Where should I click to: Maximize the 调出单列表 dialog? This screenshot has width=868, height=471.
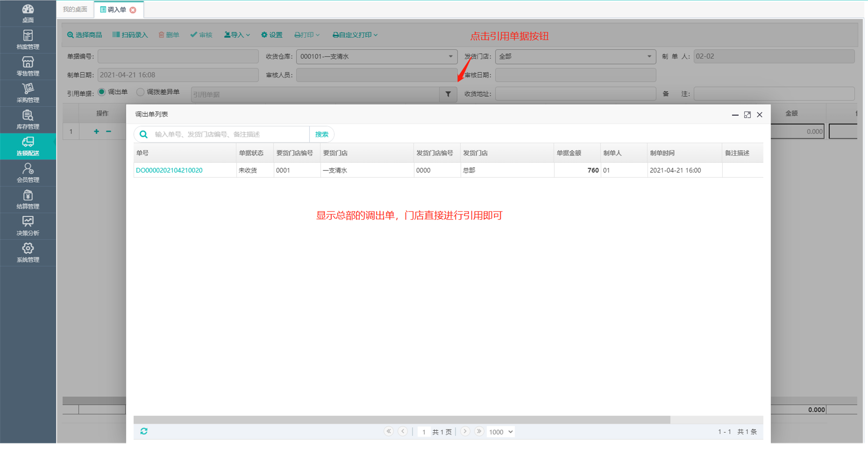point(747,115)
